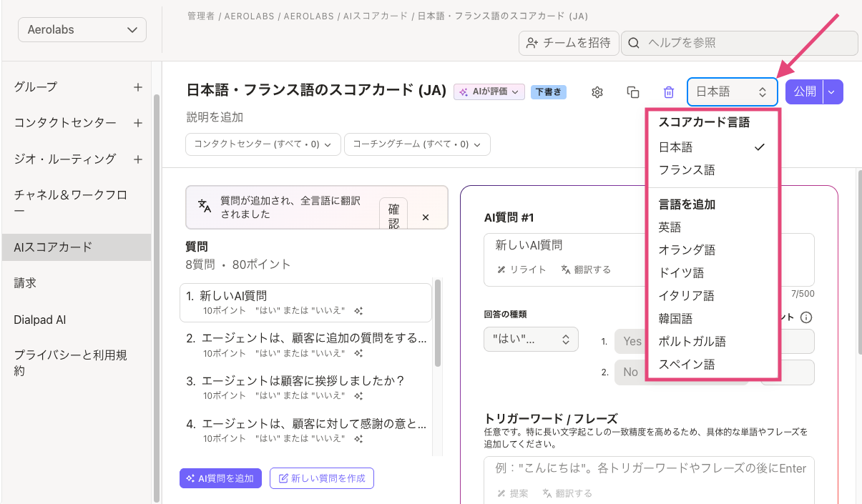Image resolution: width=862 pixels, height=504 pixels.
Task: Click 管理者 in the breadcrumb
Action: (x=201, y=16)
